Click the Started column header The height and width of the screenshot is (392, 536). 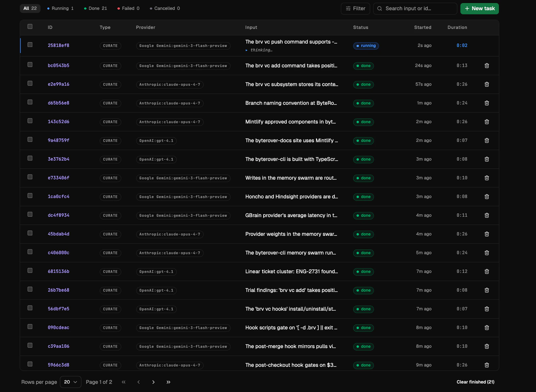[423, 28]
